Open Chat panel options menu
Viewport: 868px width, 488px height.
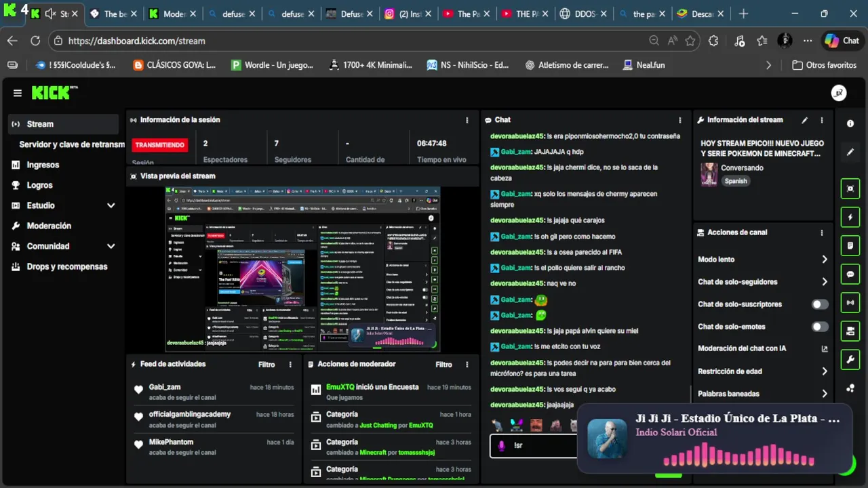[x=680, y=120]
